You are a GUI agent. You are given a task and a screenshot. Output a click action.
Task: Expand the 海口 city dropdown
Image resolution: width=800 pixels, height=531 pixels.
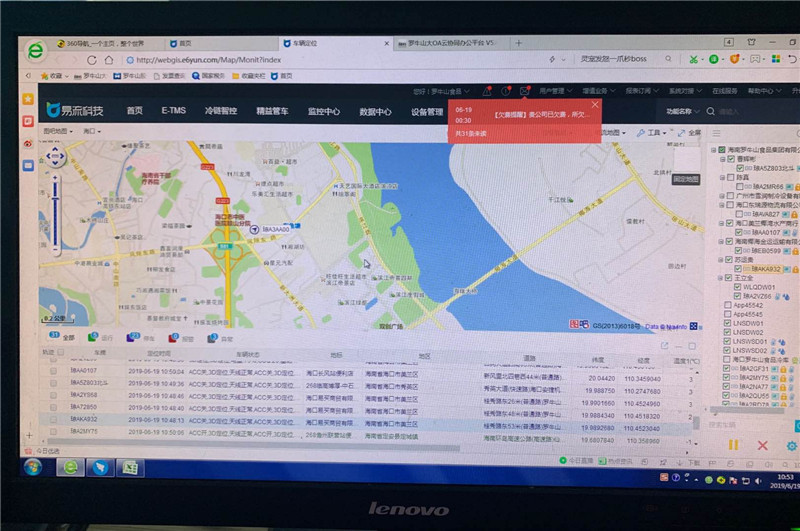coord(91,130)
